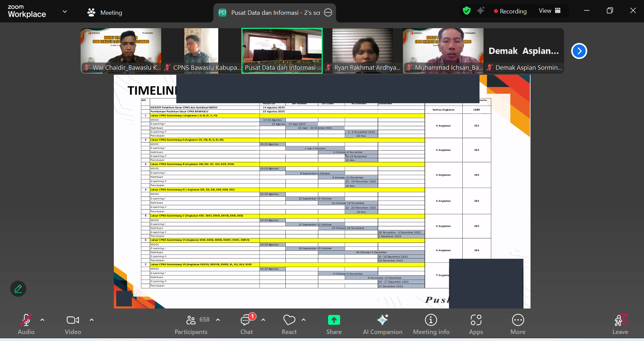The height and width of the screenshot is (341, 644).
Task: Click the annotate pencil icon
Action: point(18,289)
